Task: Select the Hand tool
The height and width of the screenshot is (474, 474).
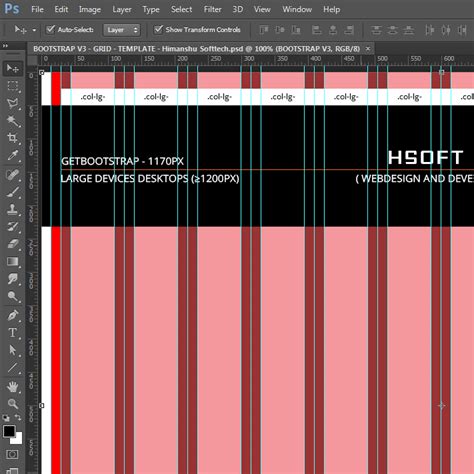Action: coord(13,387)
